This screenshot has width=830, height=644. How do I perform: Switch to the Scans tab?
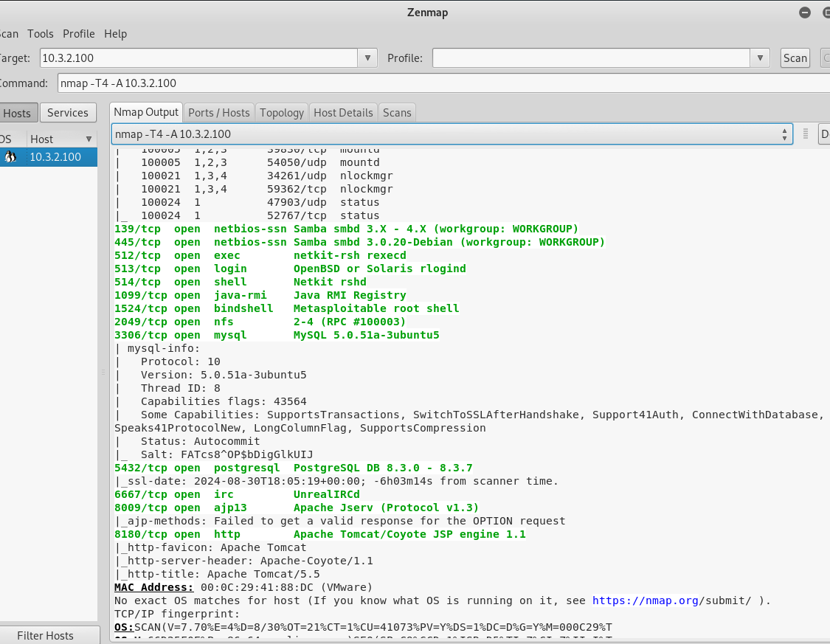(x=397, y=112)
